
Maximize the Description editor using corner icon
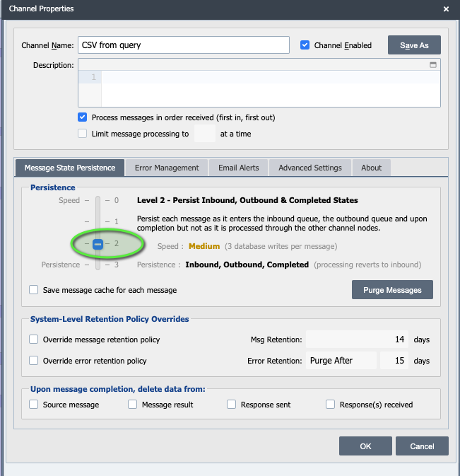[x=433, y=64]
